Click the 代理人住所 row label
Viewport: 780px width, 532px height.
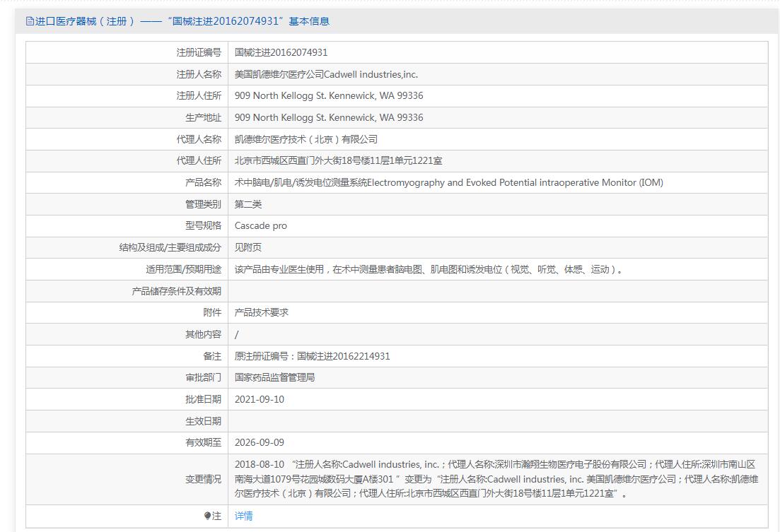coord(199,160)
